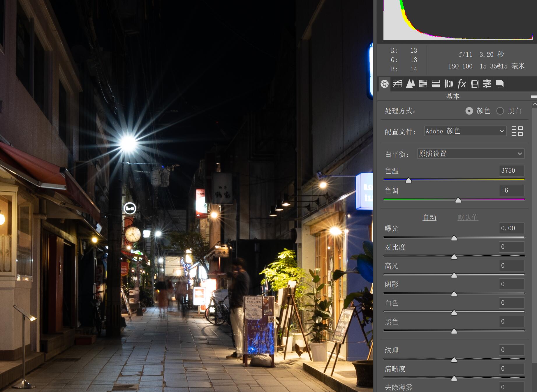Open the HSL Adjustments panel icon
This screenshot has width=537, height=392.
pyautogui.click(x=423, y=84)
